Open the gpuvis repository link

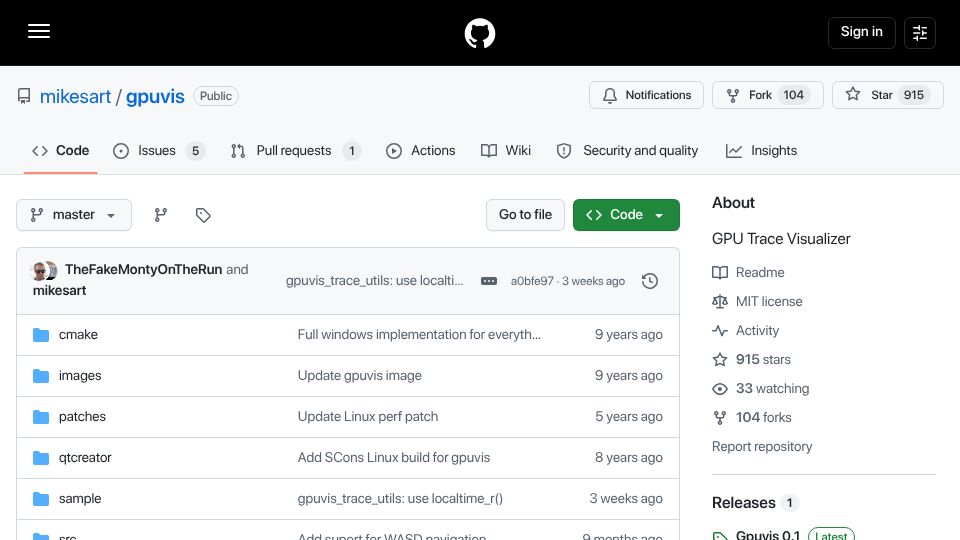[x=155, y=96]
